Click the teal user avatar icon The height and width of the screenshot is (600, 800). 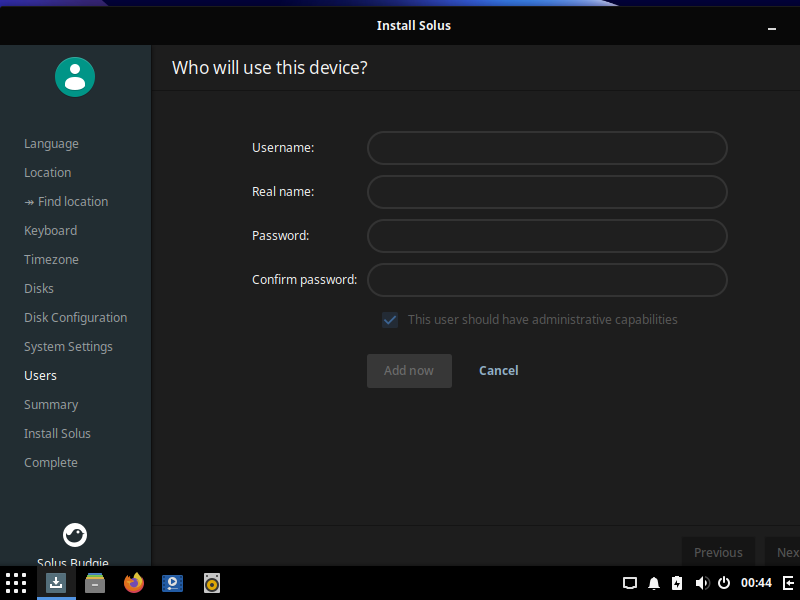coord(75,77)
